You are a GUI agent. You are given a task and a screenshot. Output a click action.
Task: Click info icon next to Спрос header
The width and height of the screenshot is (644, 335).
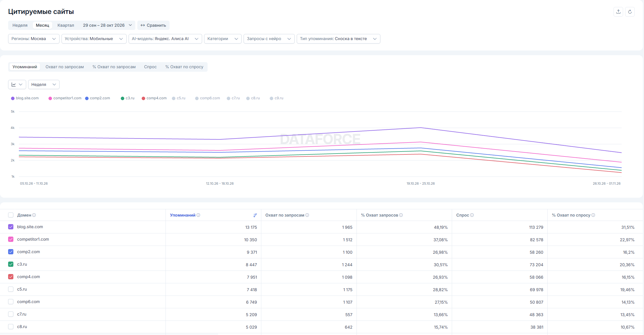[x=472, y=215]
